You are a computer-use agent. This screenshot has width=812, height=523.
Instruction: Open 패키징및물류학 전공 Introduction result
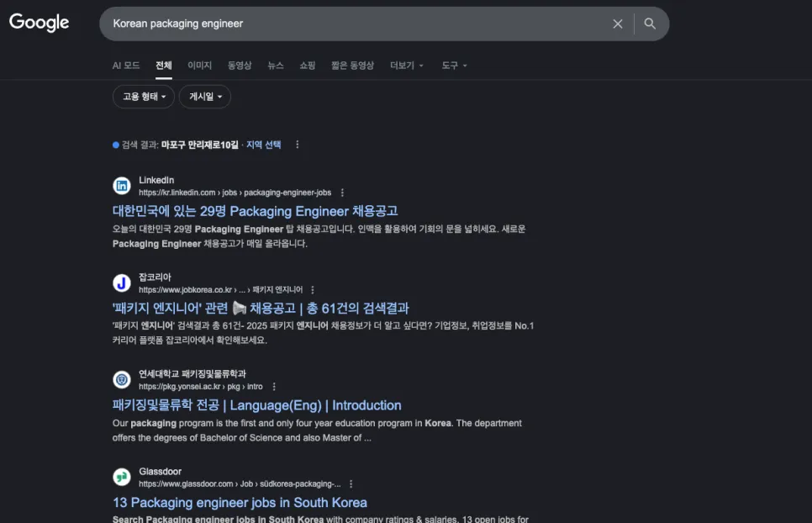[257, 405]
